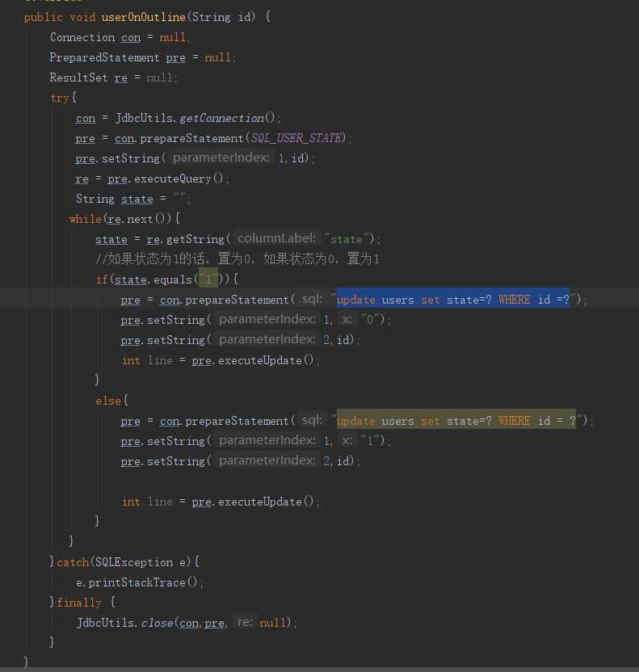This screenshot has height=672, width=639.
Task: Click the 'printStackTrace' method call
Action: (x=137, y=582)
